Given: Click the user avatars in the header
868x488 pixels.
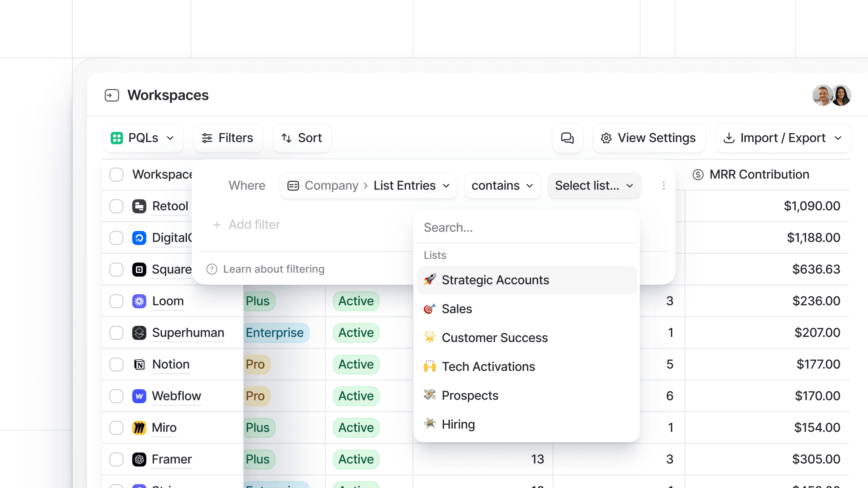Looking at the screenshot, I should pyautogui.click(x=831, y=95).
